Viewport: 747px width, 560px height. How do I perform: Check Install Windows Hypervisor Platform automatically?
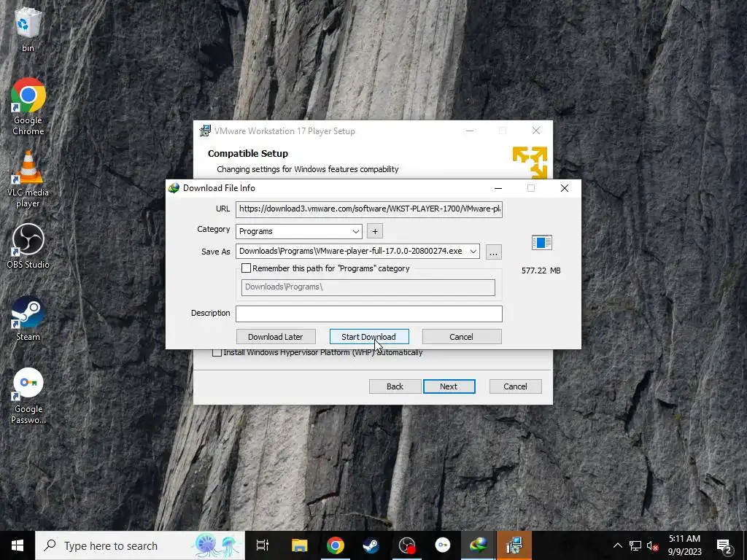coord(217,353)
